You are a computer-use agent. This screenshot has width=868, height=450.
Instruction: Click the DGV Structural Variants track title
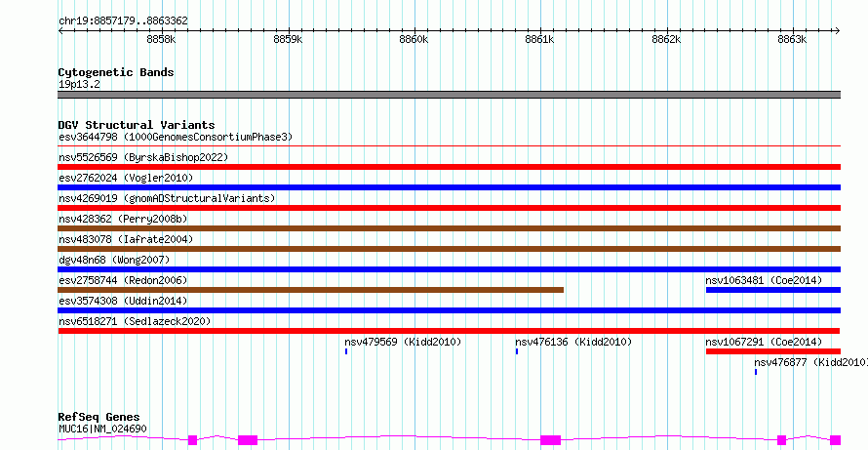tap(137, 125)
